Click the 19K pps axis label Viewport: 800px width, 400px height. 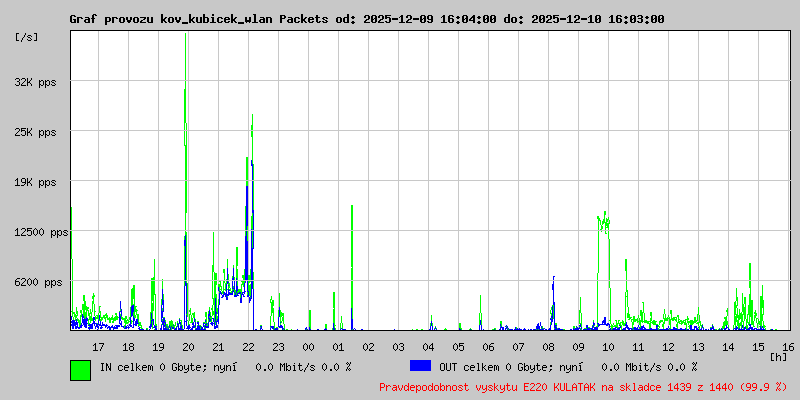35,183
